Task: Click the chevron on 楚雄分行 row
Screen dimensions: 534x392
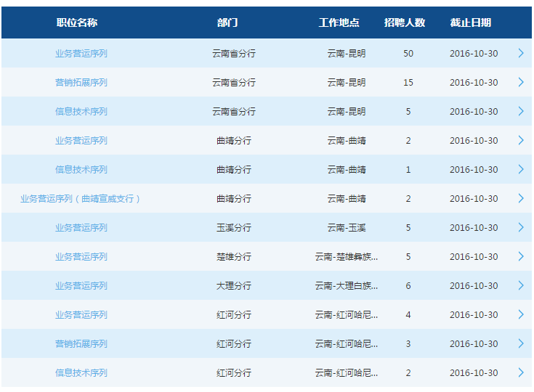Action: pyautogui.click(x=521, y=256)
